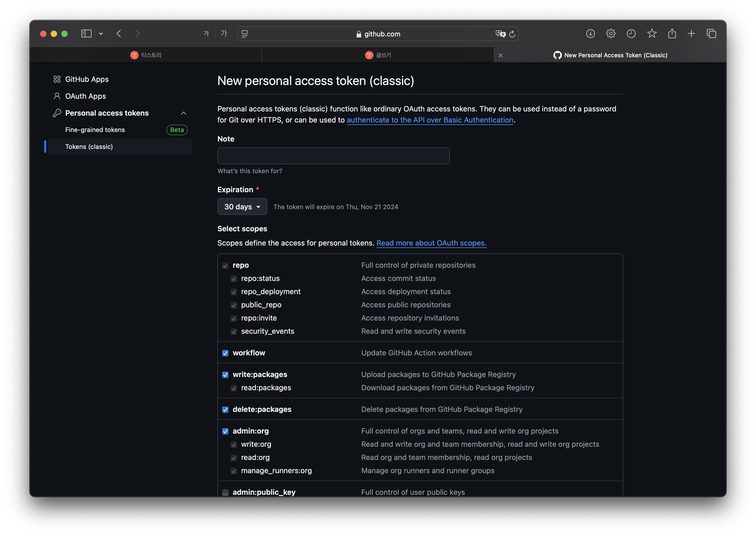Click the page translate icon in address bar
Image resolution: width=756 pixels, height=536 pixels.
click(500, 34)
